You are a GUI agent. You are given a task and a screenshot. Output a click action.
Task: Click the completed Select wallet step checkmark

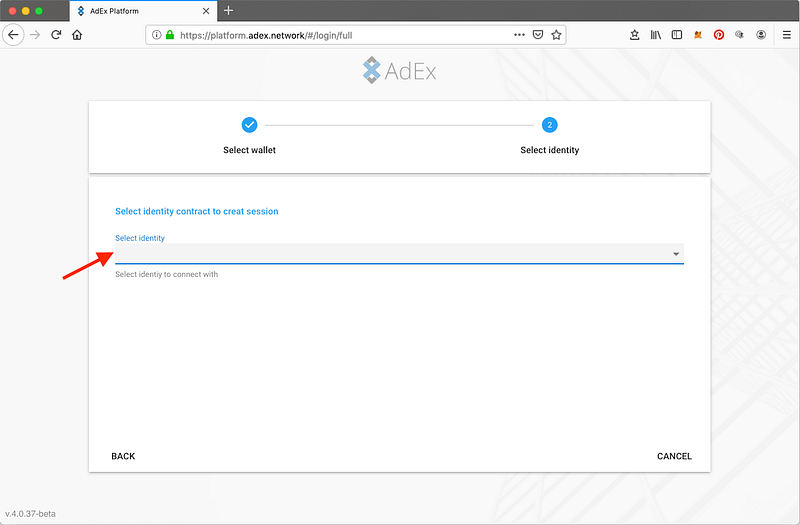click(249, 124)
